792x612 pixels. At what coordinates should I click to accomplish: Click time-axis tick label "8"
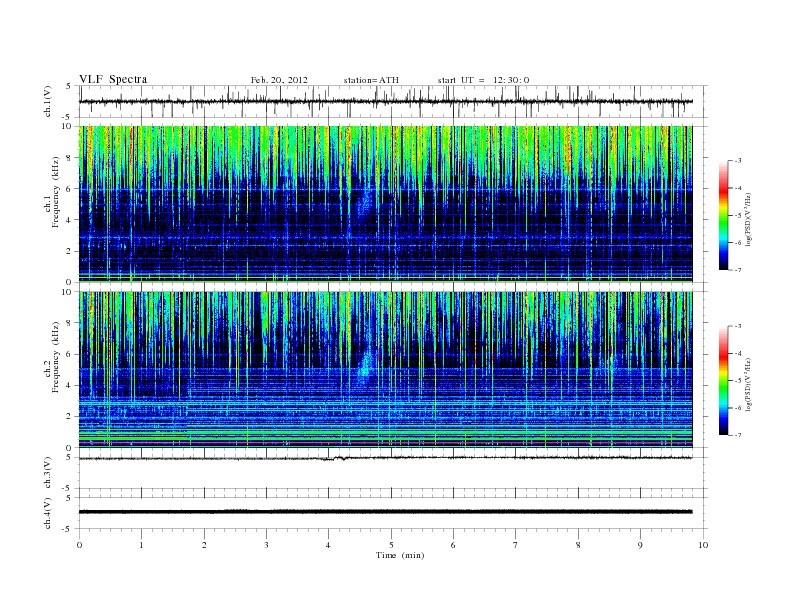(x=578, y=545)
